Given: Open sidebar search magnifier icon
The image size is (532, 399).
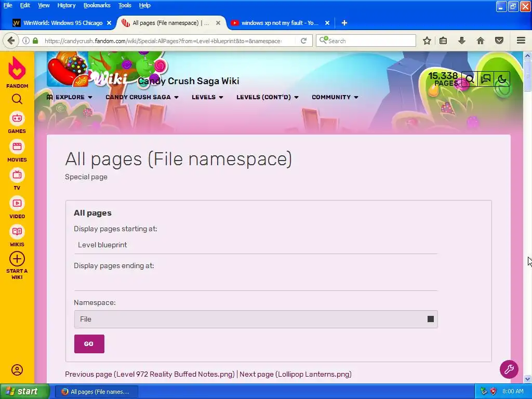Looking at the screenshot, I should point(17,99).
